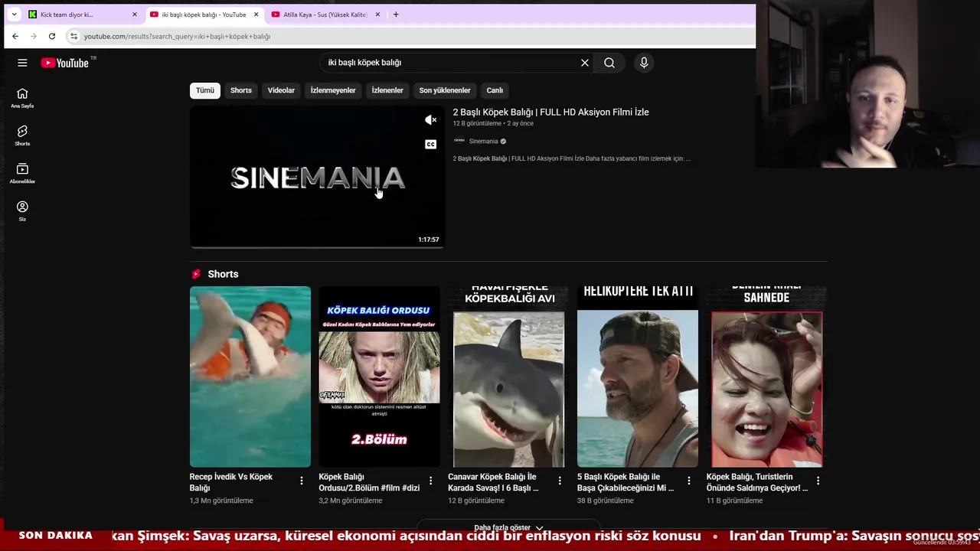Close the iki başlı köpek balığı tab
The height and width of the screenshot is (551, 980).
[256, 15]
